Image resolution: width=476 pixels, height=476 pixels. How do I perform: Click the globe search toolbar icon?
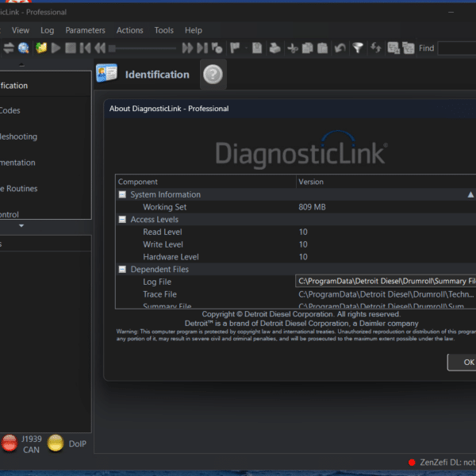pos(23,48)
